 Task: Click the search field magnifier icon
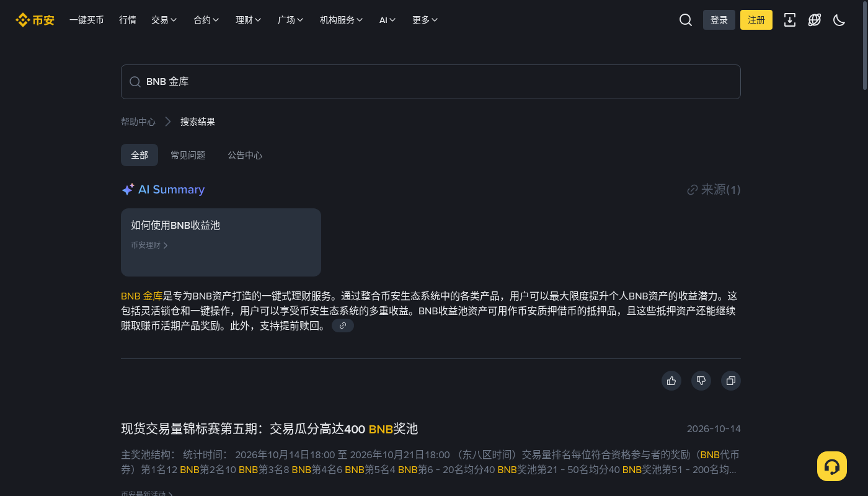pos(135,82)
